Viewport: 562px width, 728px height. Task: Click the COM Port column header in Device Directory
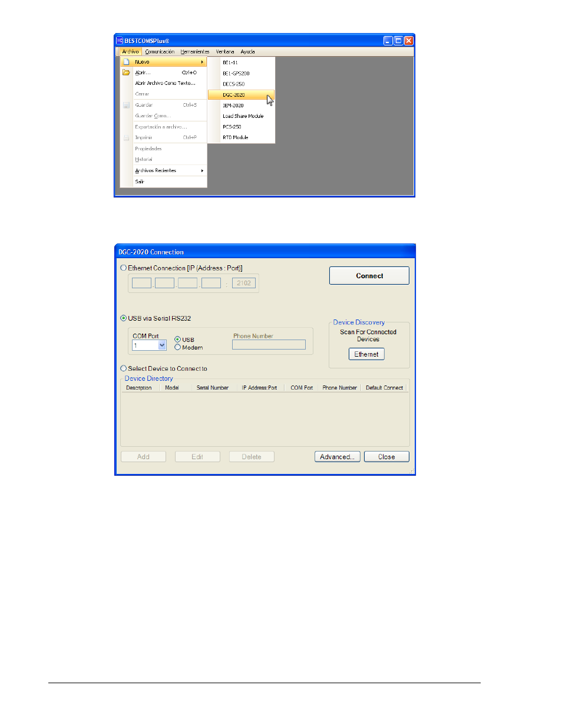[x=302, y=388]
